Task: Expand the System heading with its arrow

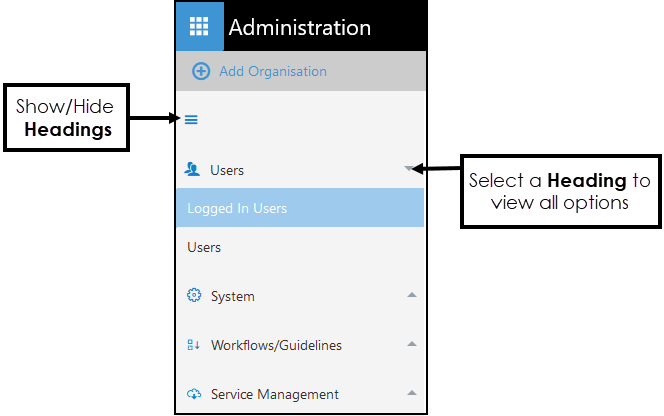Action: point(411,295)
